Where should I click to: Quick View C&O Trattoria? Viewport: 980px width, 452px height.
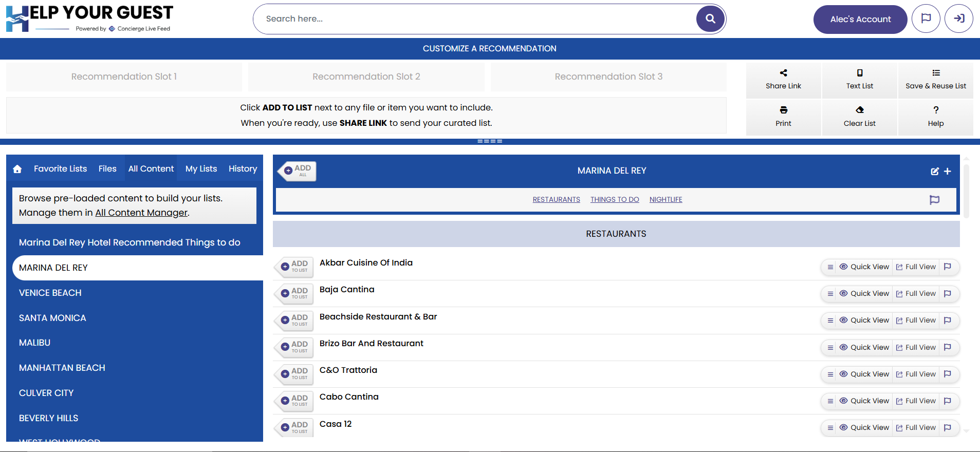pos(864,374)
